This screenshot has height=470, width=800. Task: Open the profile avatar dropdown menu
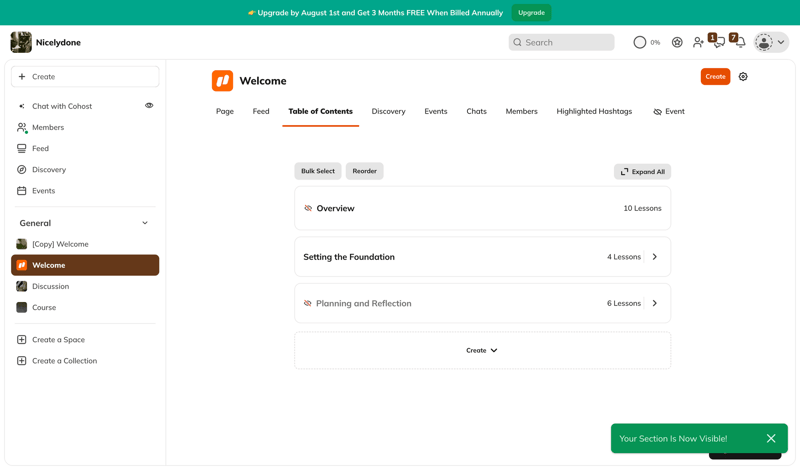click(x=771, y=42)
